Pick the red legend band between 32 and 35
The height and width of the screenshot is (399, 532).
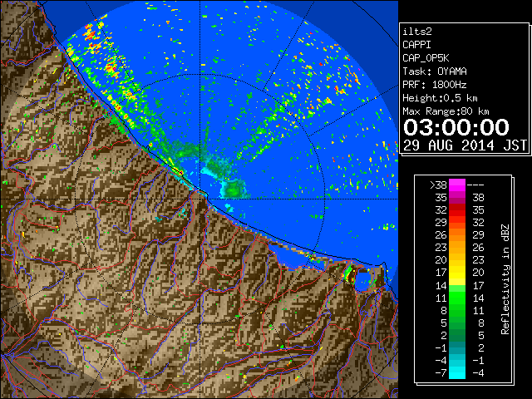coord(457,210)
